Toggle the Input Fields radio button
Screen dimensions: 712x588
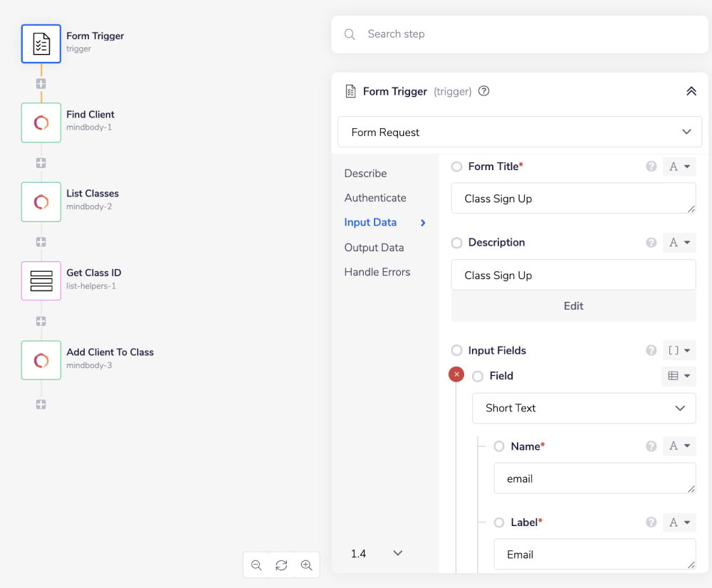[457, 351]
